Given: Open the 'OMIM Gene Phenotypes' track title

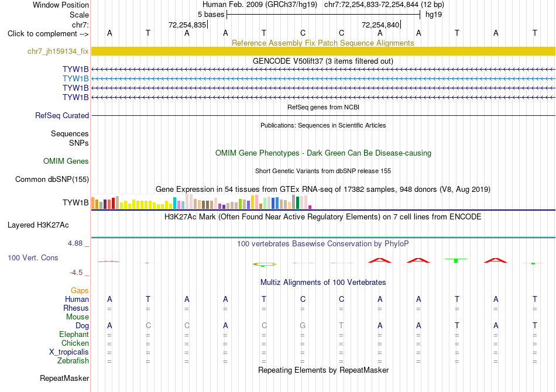Looking at the screenshot, I should point(323,153).
